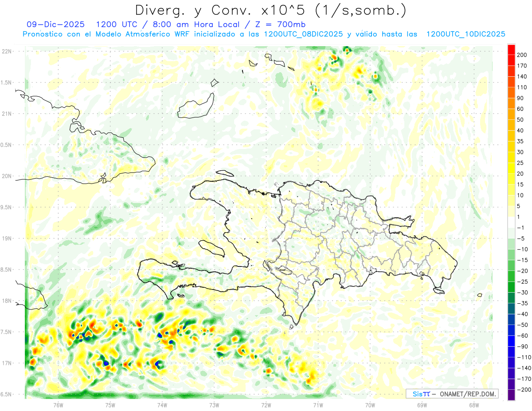
Task: Click the "68W" longitude axis label
Action: [x=474, y=404]
